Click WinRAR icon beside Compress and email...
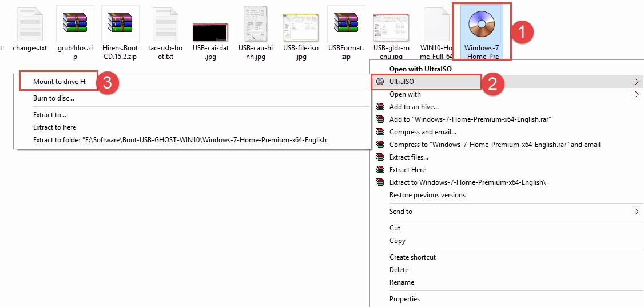This screenshot has width=644, height=307. tap(380, 132)
